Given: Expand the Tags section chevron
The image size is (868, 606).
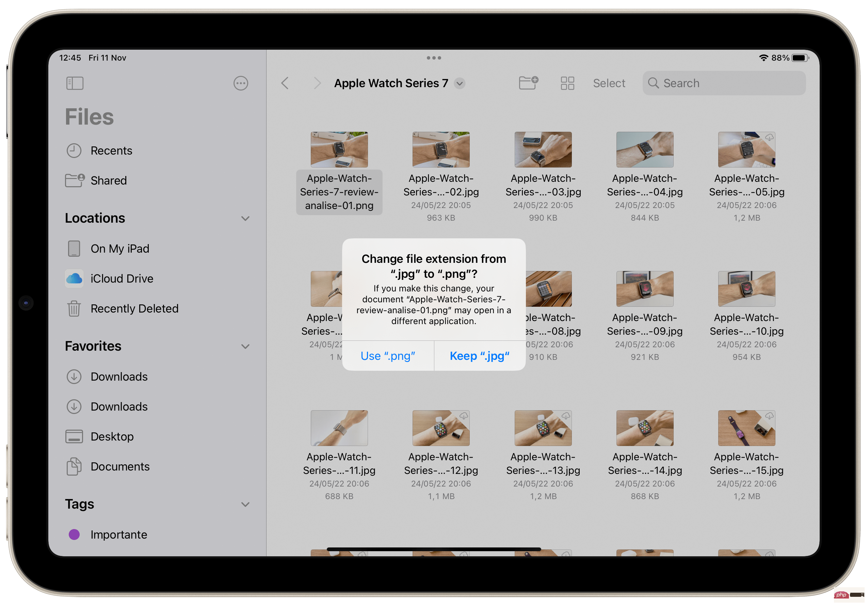Looking at the screenshot, I should [245, 505].
